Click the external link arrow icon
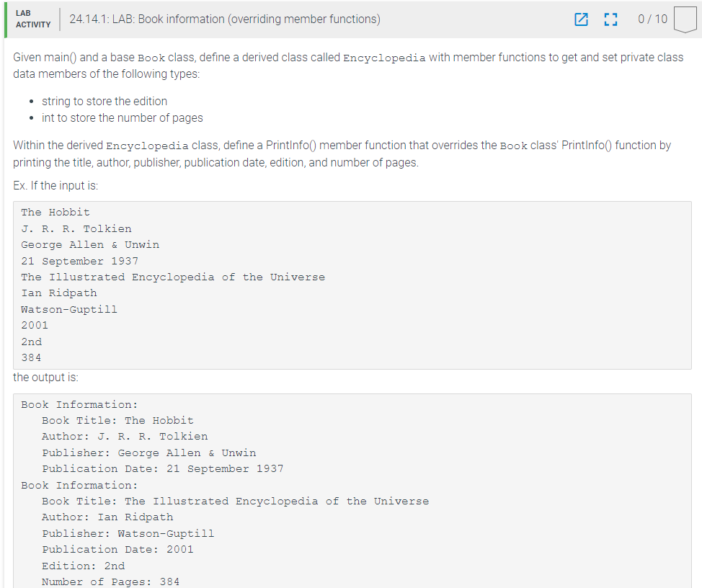This screenshot has height=588, width=702. coord(581,19)
